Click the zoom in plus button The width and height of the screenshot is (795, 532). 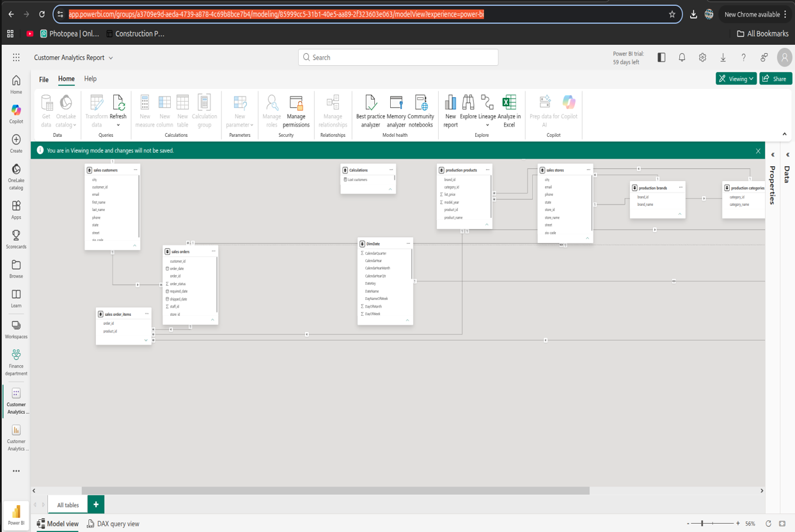pos(738,524)
